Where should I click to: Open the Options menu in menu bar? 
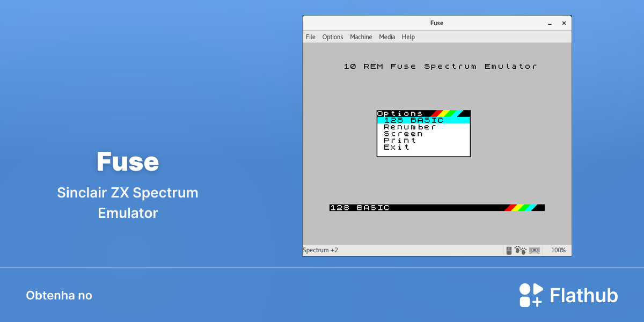(333, 37)
